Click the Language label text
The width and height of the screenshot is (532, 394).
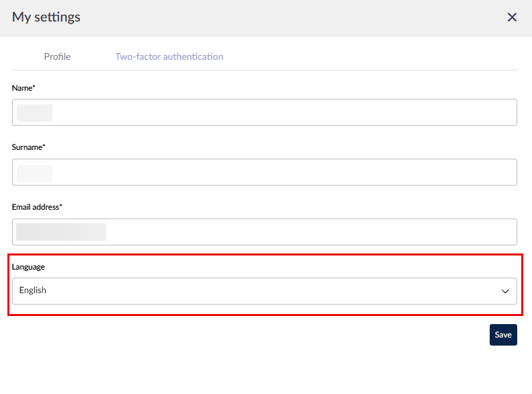[x=28, y=267]
